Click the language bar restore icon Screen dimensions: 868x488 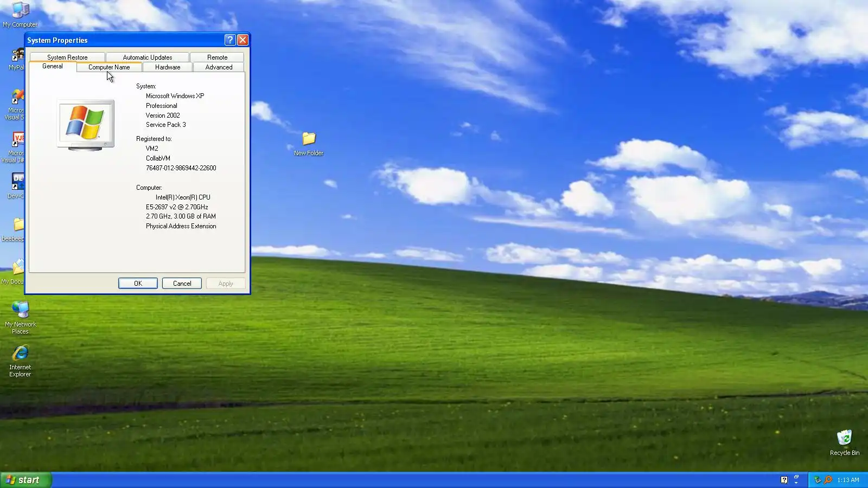click(x=796, y=477)
